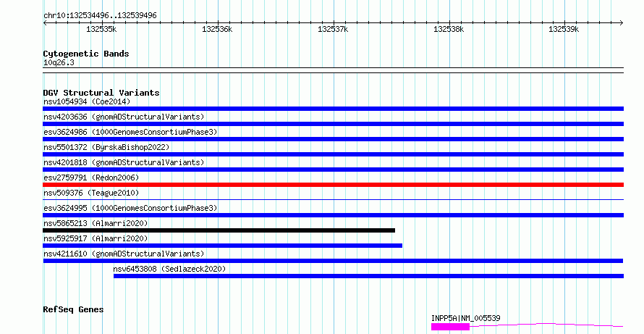
Task: Click the RefSeq Genes track title
Action: coord(73,310)
